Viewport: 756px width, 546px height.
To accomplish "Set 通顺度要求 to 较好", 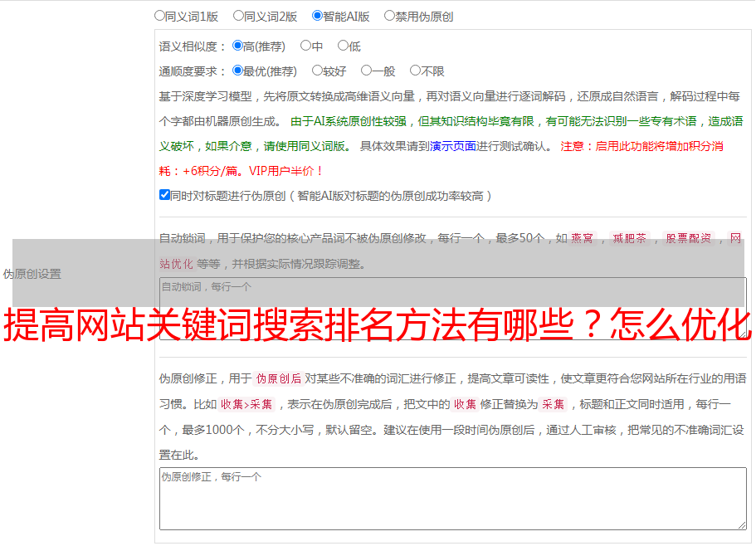I will (x=317, y=71).
